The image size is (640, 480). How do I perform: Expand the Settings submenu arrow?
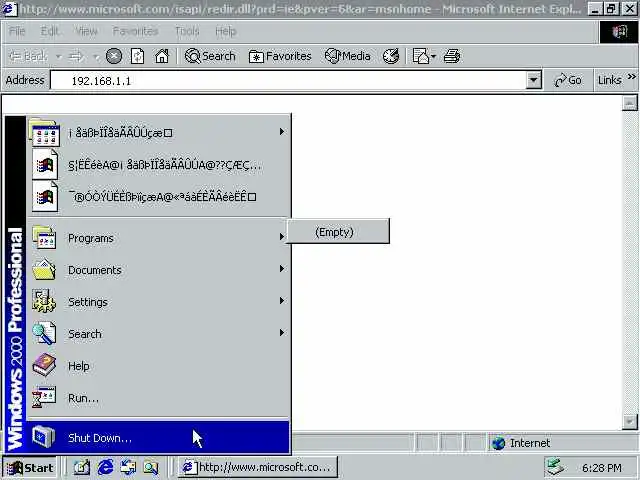pos(282,301)
